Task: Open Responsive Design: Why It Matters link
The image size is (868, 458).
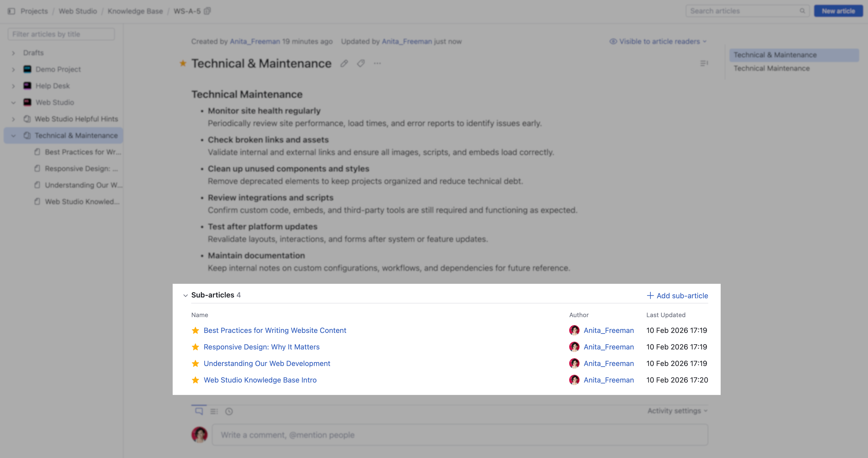Action: tap(262, 347)
